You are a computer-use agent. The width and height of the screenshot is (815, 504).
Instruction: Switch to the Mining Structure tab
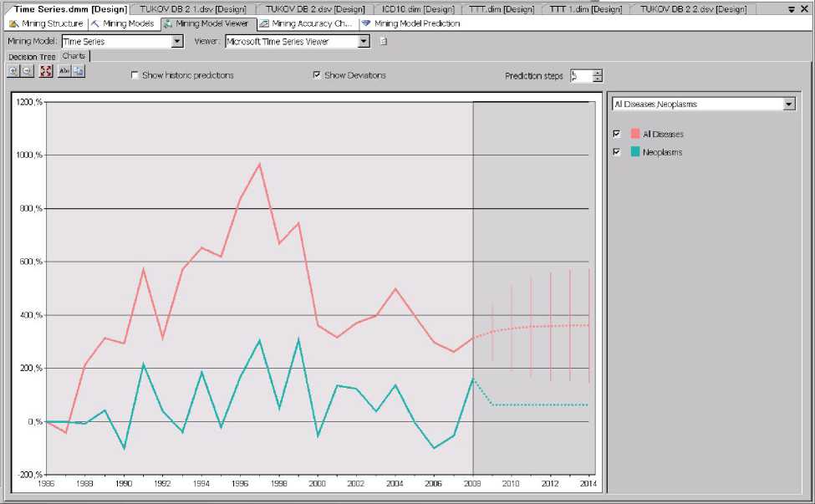pyautogui.click(x=46, y=23)
